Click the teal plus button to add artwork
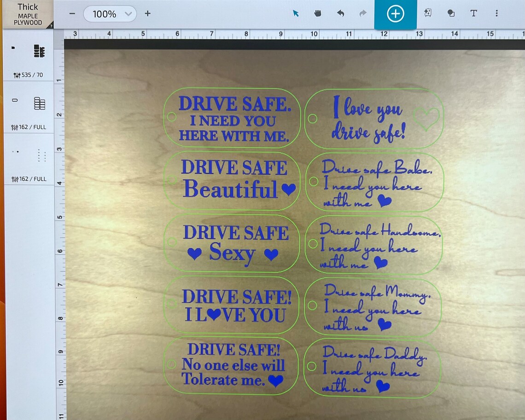 coord(395,14)
